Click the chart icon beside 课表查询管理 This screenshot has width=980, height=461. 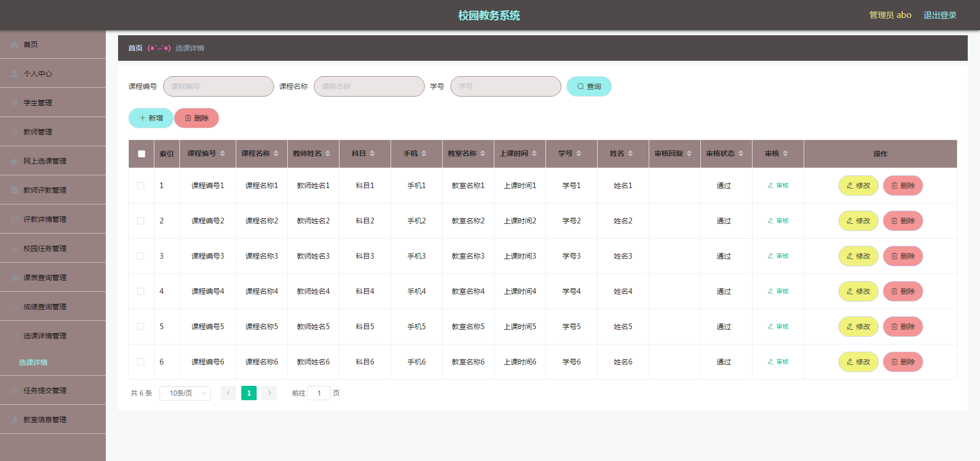pyautogui.click(x=15, y=278)
